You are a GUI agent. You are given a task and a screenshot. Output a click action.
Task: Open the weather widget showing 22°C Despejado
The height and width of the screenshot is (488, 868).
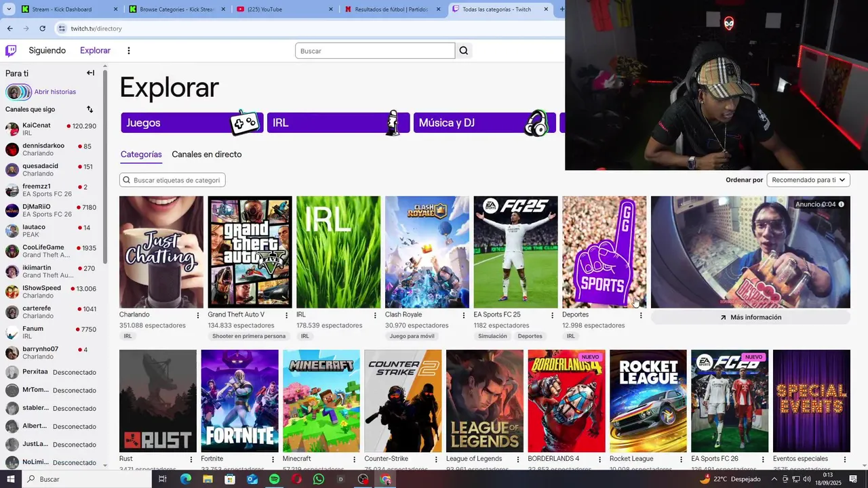730,479
